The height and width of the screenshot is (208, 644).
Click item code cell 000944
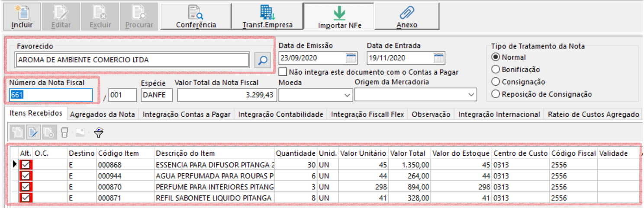click(125, 176)
